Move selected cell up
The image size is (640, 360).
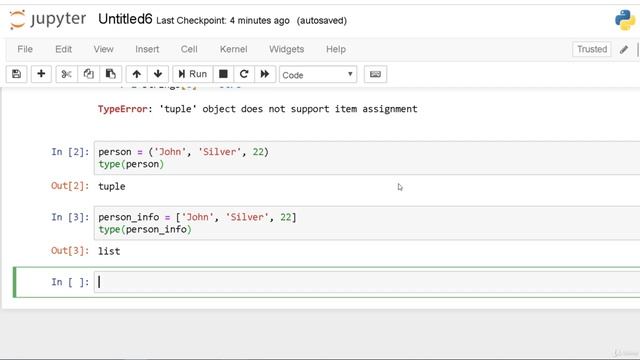(136, 74)
